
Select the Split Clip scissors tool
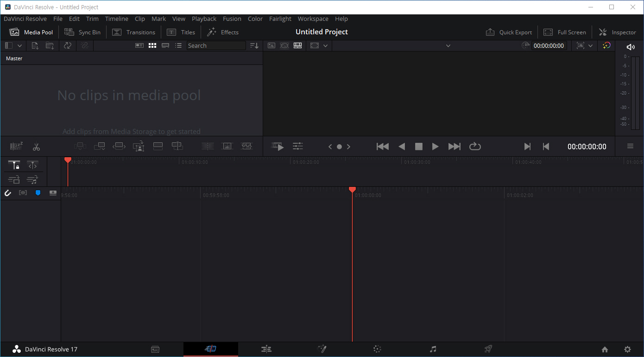click(36, 147)
